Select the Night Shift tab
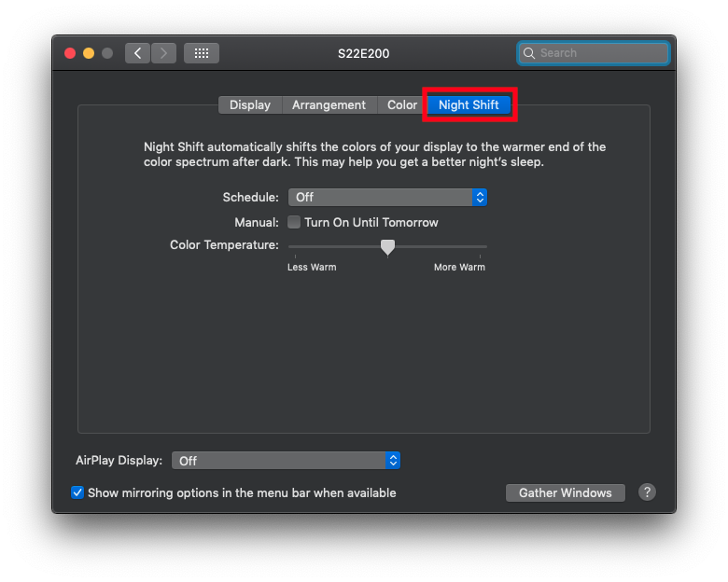The width and height of the screenshot is (728, 582). coord(469,105)
